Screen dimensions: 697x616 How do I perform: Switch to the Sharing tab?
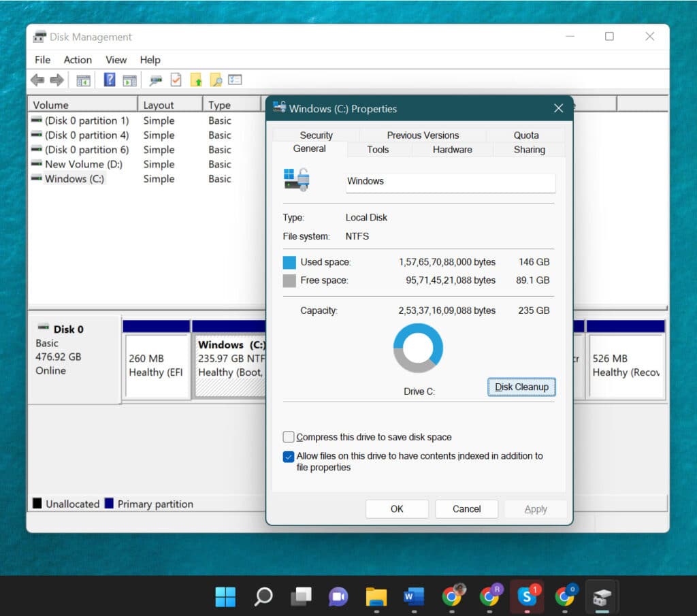[x=529, y=150]
